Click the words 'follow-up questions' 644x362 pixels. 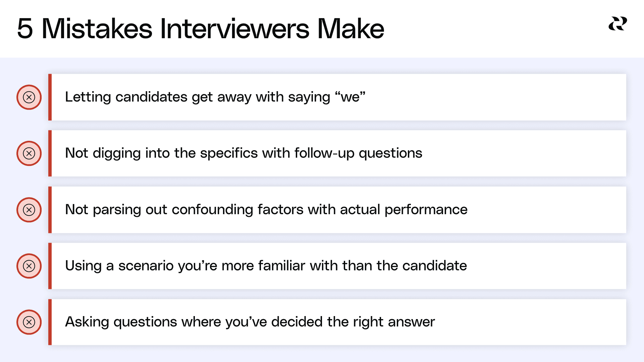coord(358,154)
